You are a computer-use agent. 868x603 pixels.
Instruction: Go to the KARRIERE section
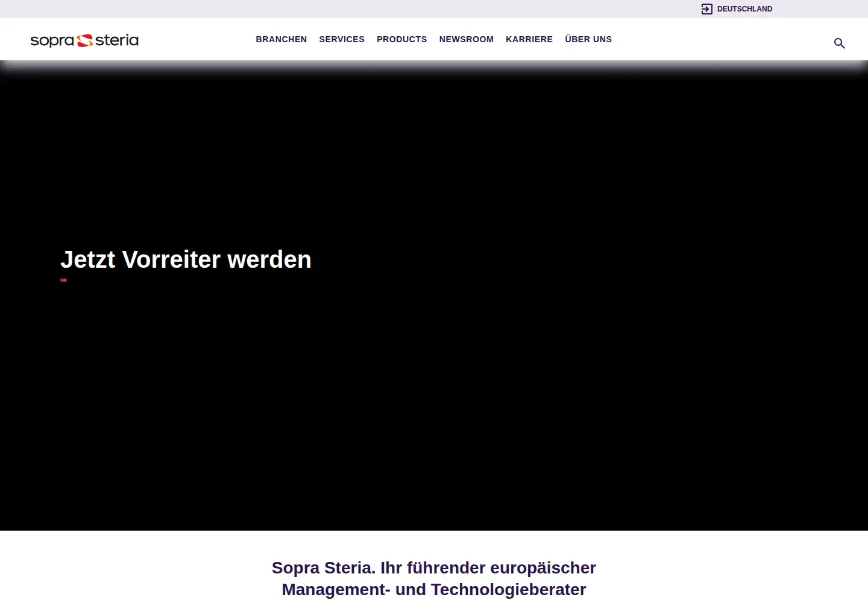(529, 39)
